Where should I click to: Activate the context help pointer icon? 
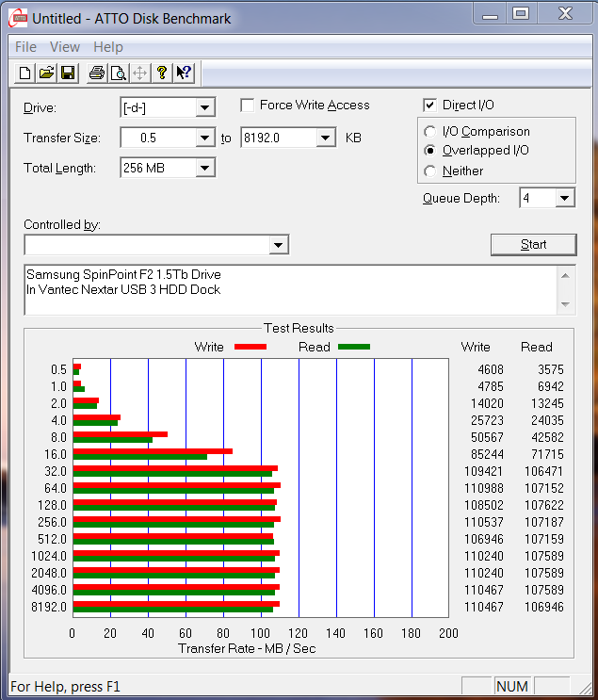coord(184,73)
